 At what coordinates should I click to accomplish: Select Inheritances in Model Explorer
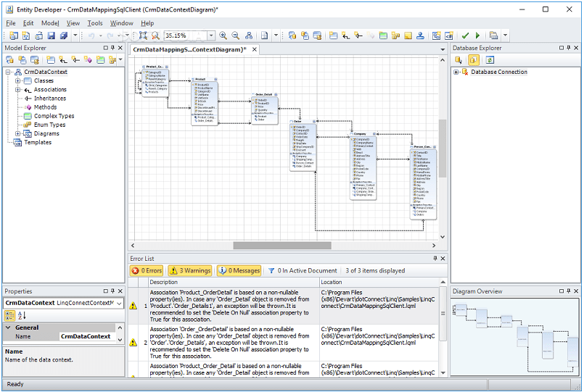(50, 99)
